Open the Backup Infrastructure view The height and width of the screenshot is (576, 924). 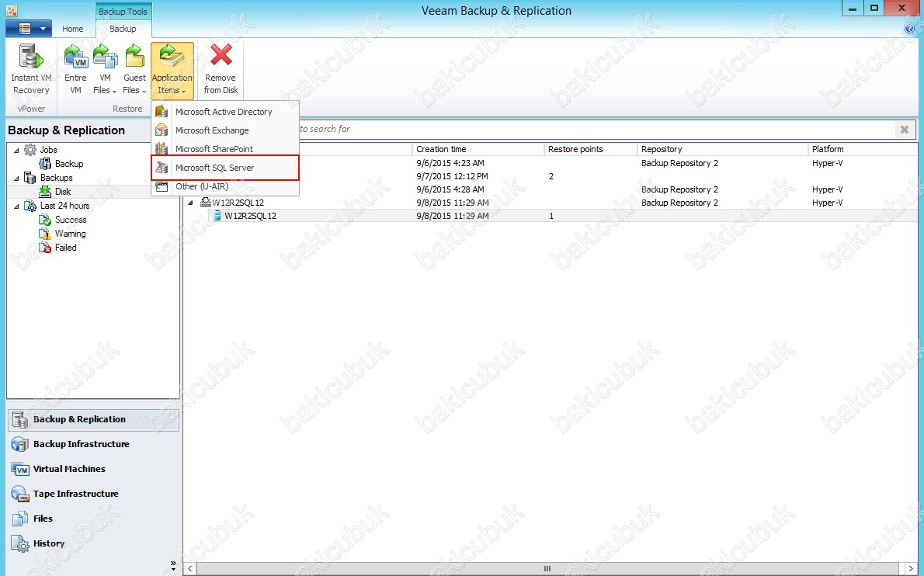click(x=93, y=444)
